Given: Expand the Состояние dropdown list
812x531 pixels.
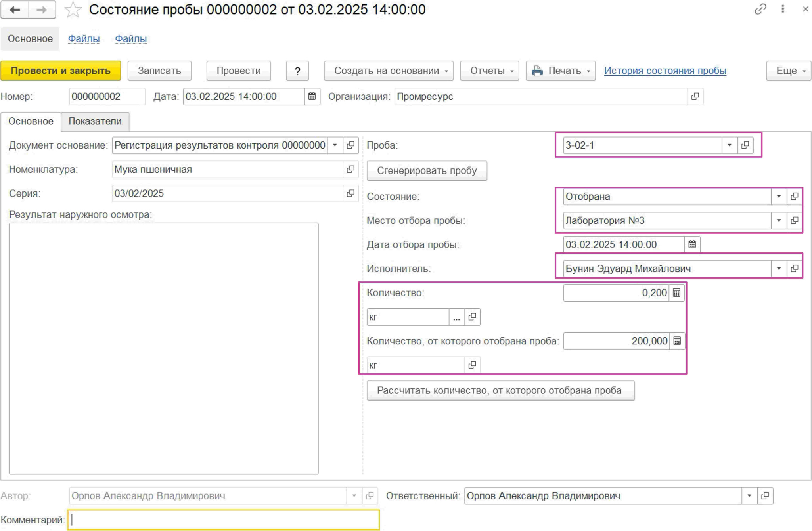Looking at the screenshot, I should (779, 196).
